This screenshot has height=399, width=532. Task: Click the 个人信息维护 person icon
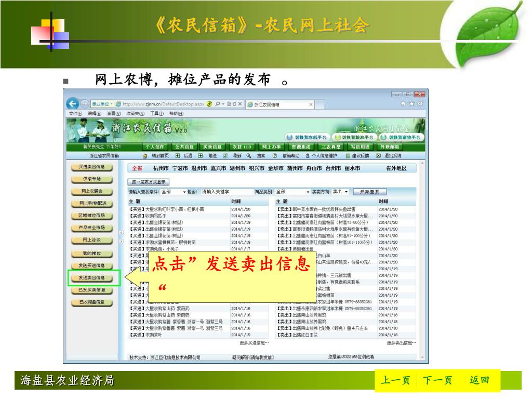[308, 156]
